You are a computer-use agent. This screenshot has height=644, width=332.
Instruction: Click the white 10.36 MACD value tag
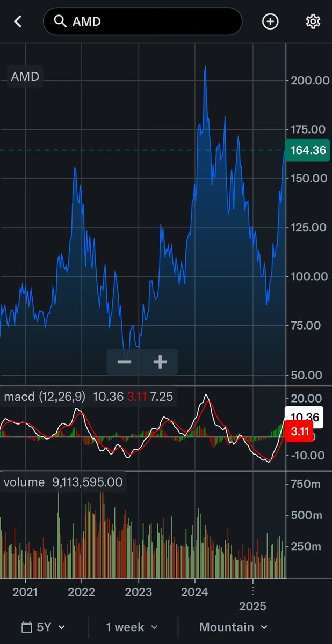pos(305,417)
